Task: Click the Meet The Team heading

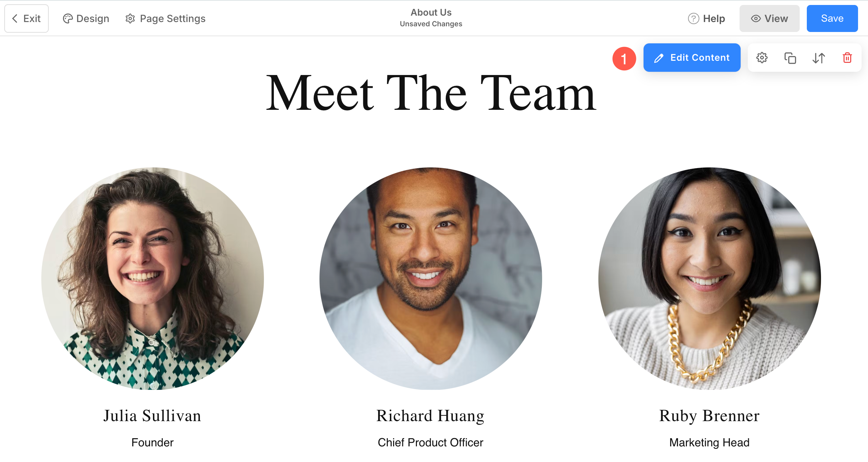Action: click(x=431, y=93)
